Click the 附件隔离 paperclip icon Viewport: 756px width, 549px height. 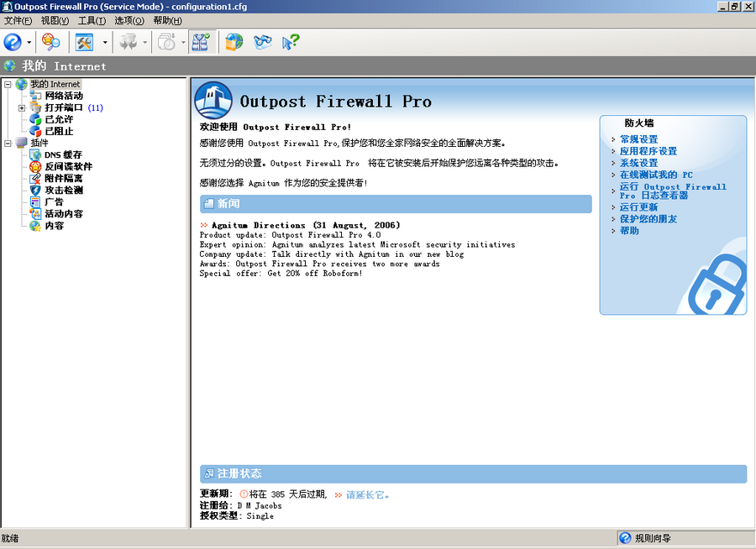[35, 178]
